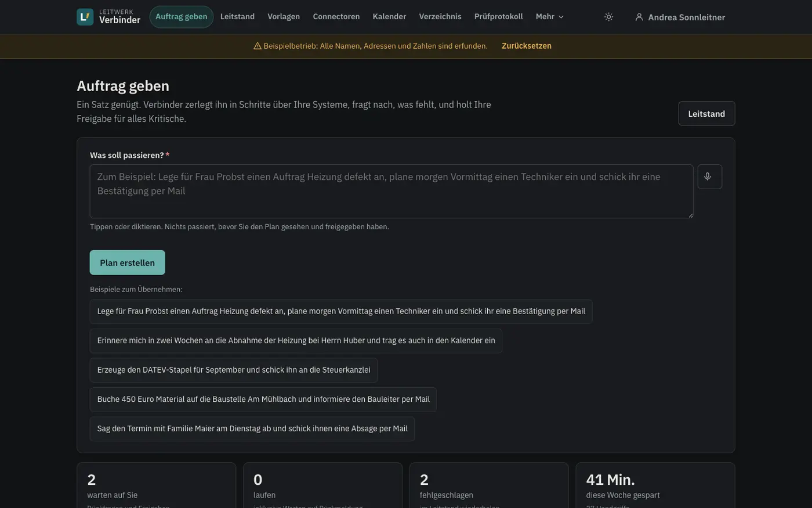Click the Auftrag geben page heading

pos(123,86)
